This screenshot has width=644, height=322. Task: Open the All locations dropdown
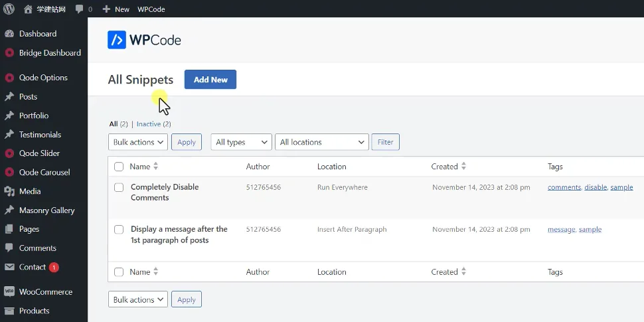point(323,142)
